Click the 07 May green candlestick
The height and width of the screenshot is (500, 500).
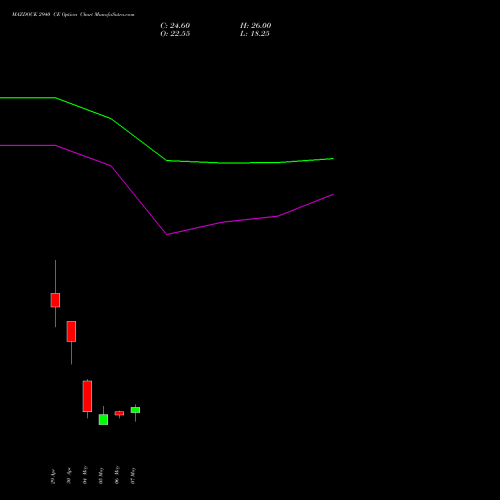(x=135, y=410)
